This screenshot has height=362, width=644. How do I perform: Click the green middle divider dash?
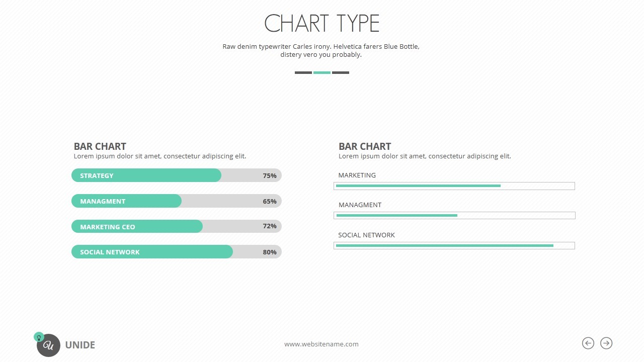tap(322, 72)
